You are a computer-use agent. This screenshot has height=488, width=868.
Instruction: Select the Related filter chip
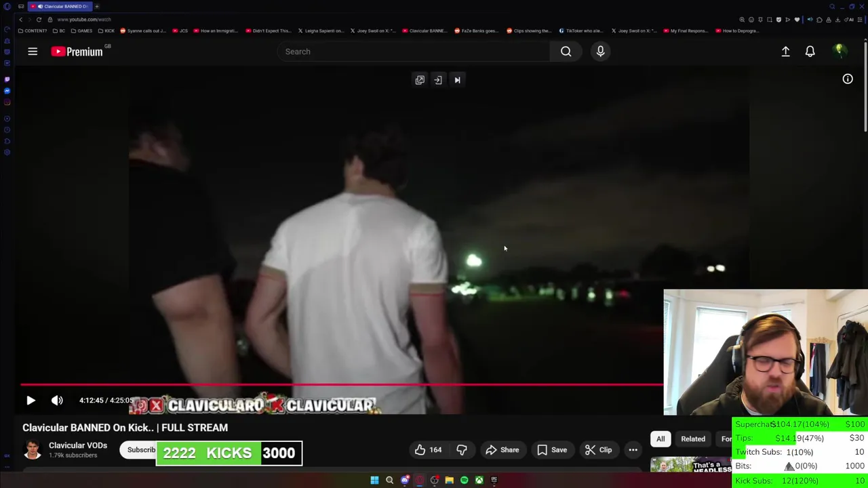pos(693,439)
